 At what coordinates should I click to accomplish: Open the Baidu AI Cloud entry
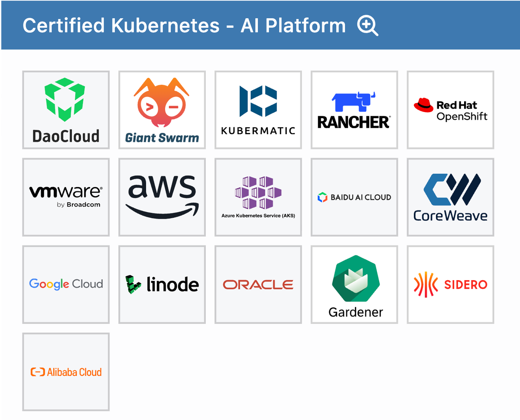[x=354, y=197]
